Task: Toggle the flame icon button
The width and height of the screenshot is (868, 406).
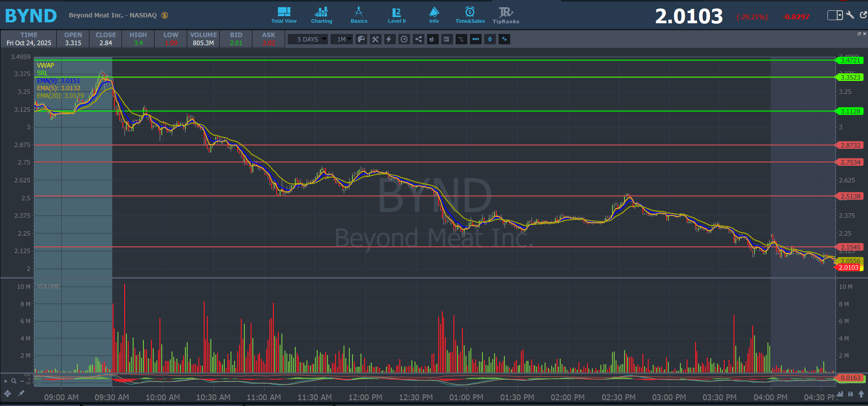Action: click(432, 39)
